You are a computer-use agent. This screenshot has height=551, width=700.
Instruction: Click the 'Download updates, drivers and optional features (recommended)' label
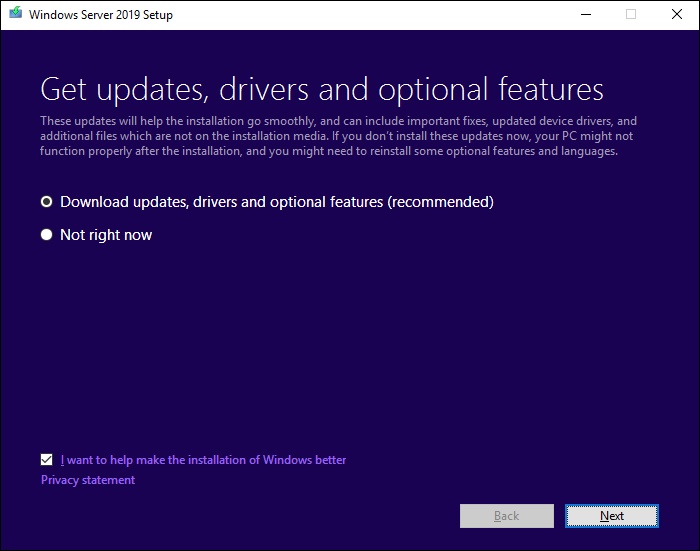pos(276,202)
